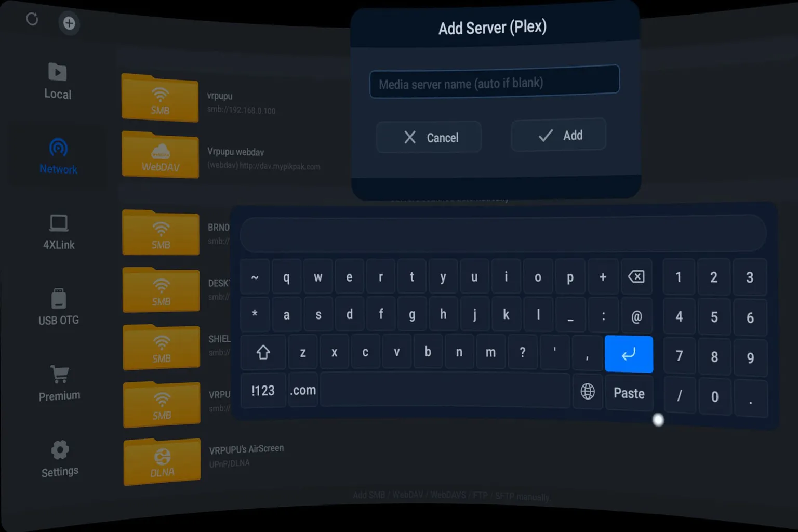Tap the q letter key
The image size is (798, 532).
click(x=286, y=277)
